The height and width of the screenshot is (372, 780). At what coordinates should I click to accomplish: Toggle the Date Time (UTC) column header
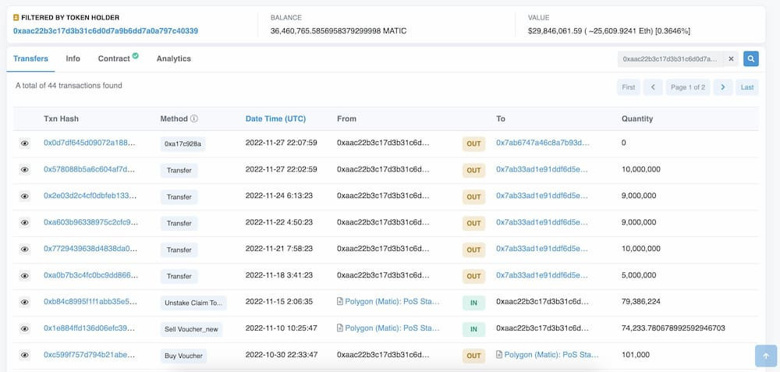pyautogui.click(x=276, y=119)
